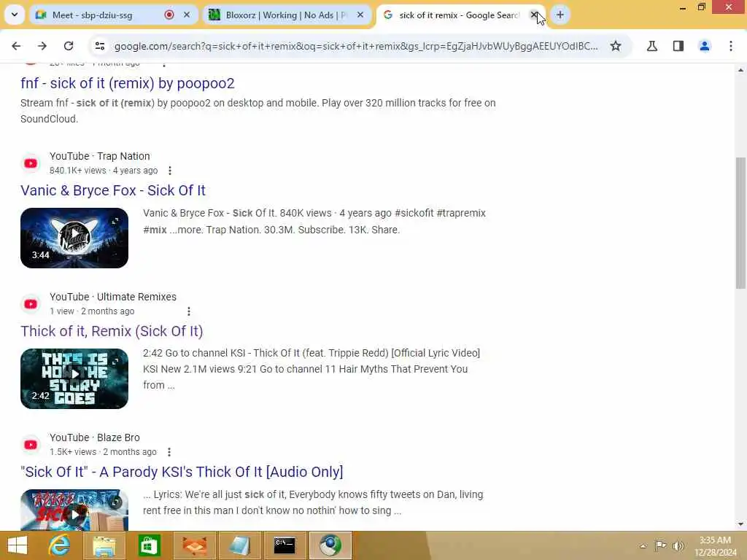Open a new browser tab
Viewport: 747px width, 560px height.
[560, 15]
